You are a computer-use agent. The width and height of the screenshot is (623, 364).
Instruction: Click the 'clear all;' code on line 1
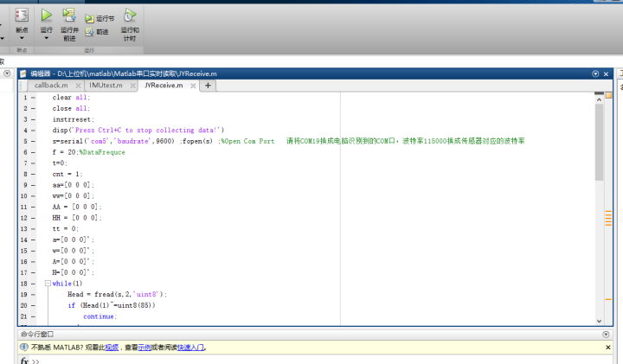pyautogui.click(x=72, y=97)
